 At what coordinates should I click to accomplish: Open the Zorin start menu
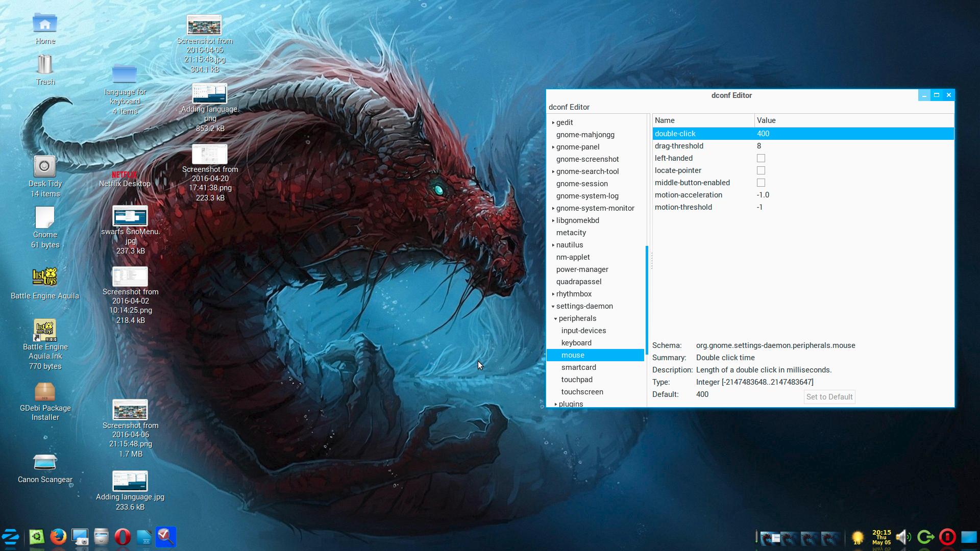pos(10,537)
